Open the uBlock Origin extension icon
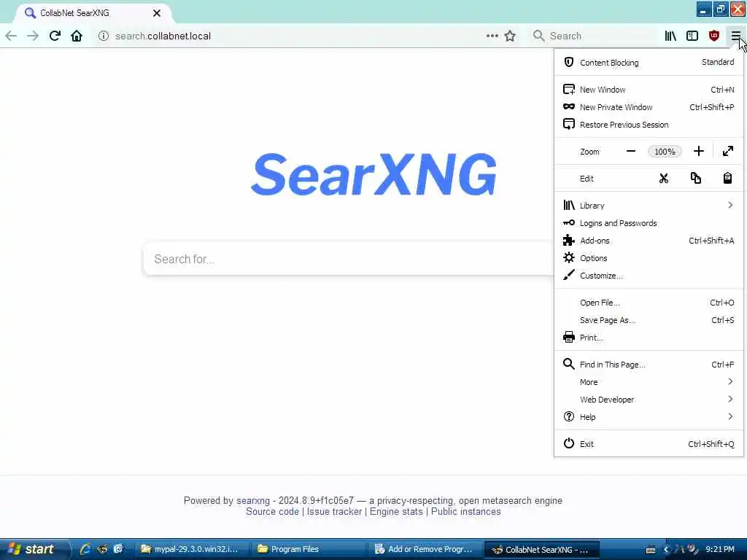The image size is (747, 560). [714, 36]
